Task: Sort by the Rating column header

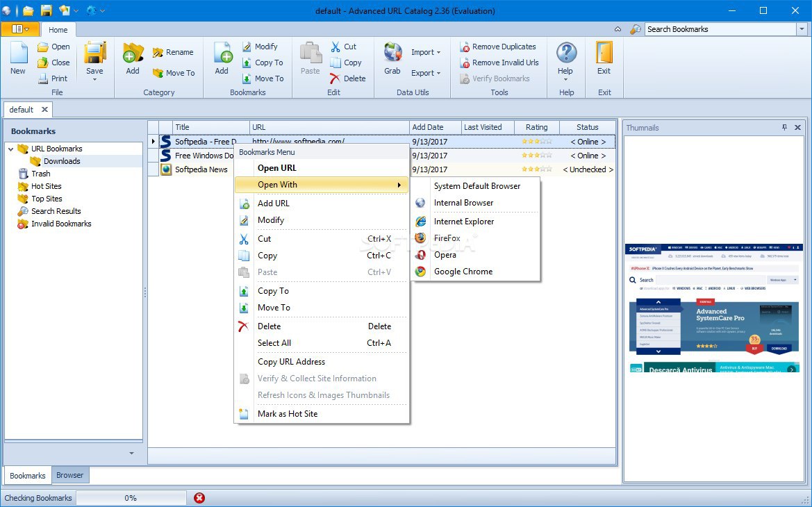Action: 536,127
